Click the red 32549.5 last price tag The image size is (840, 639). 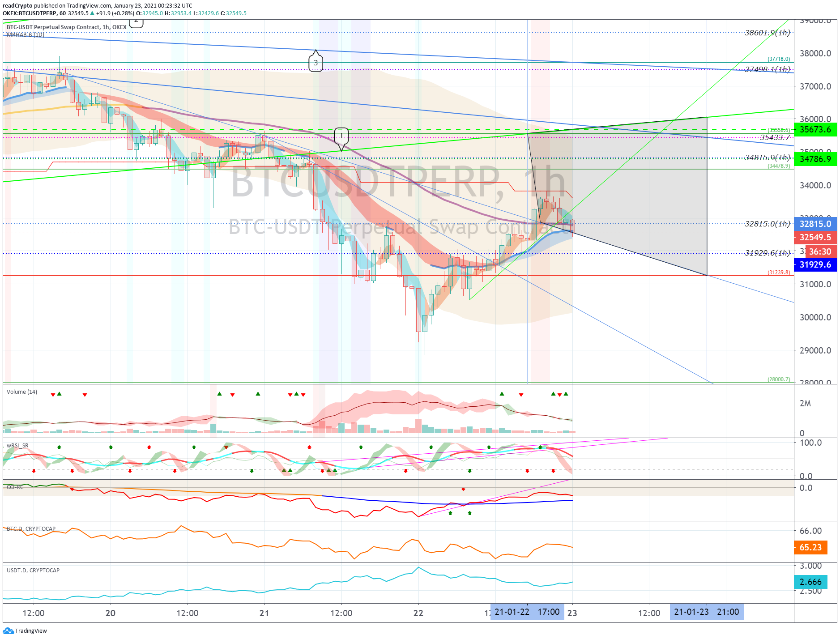pos(815,237)
